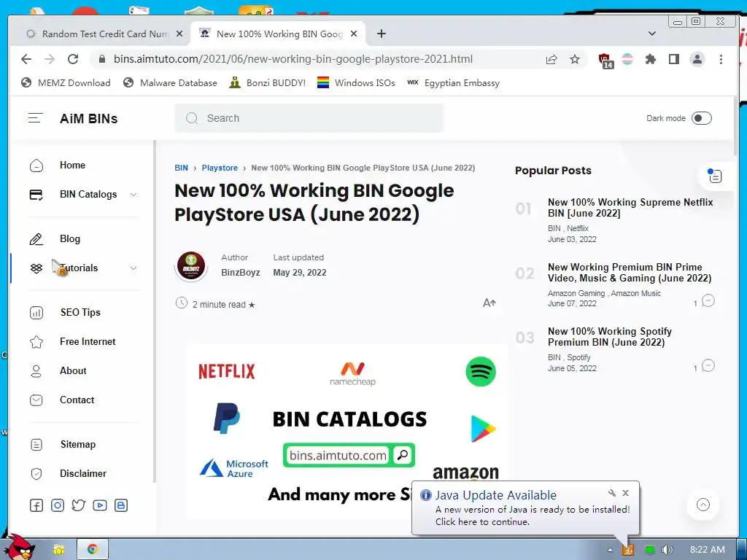This screenshot has height=560, width=747.
Task: Expand the Tutorials submenu chevron
Action: pyautogui.click(x=133, y=268)
